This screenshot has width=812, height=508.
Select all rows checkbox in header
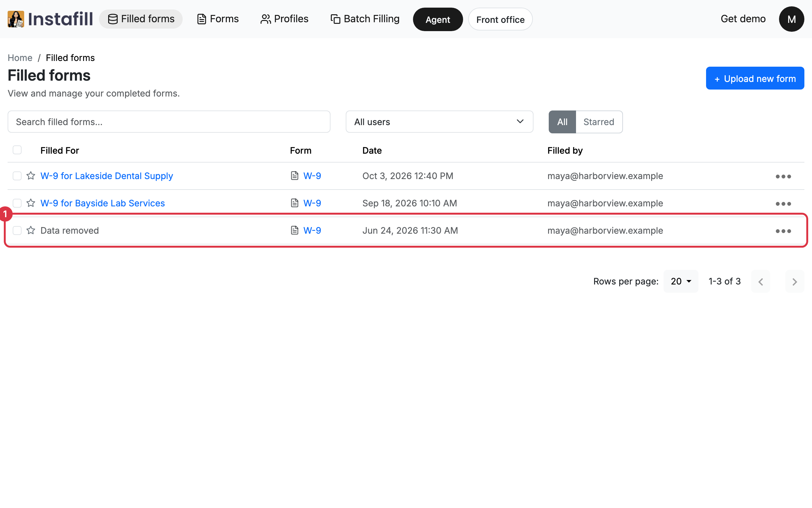click(x=17, y=150)
